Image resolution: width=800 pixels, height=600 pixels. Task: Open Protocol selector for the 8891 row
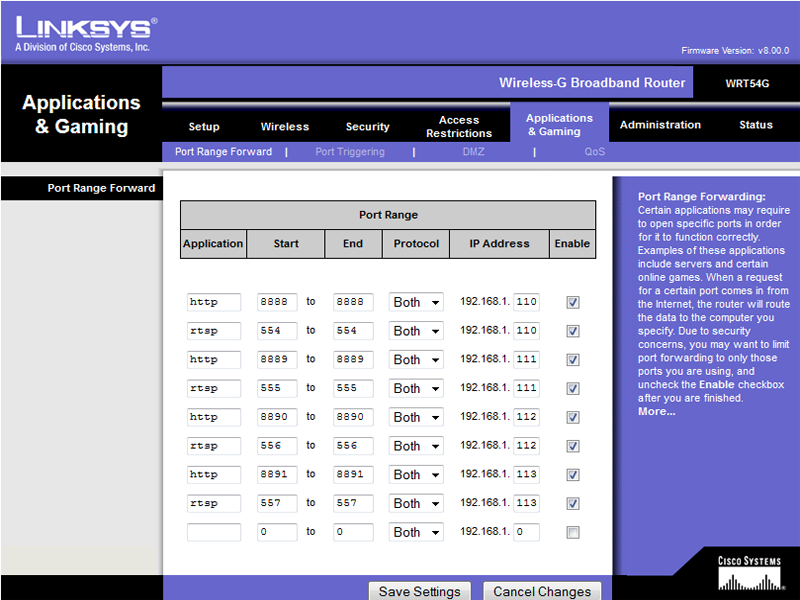[416, 474]
